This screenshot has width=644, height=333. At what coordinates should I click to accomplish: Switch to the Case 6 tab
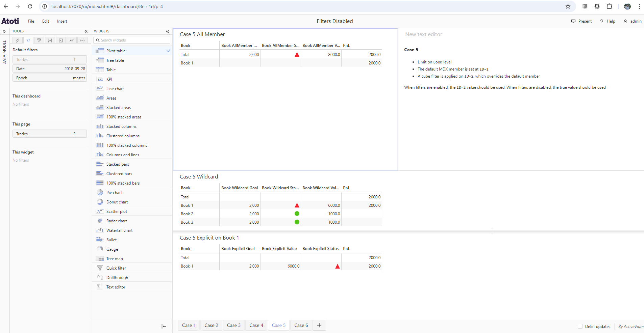301,325
